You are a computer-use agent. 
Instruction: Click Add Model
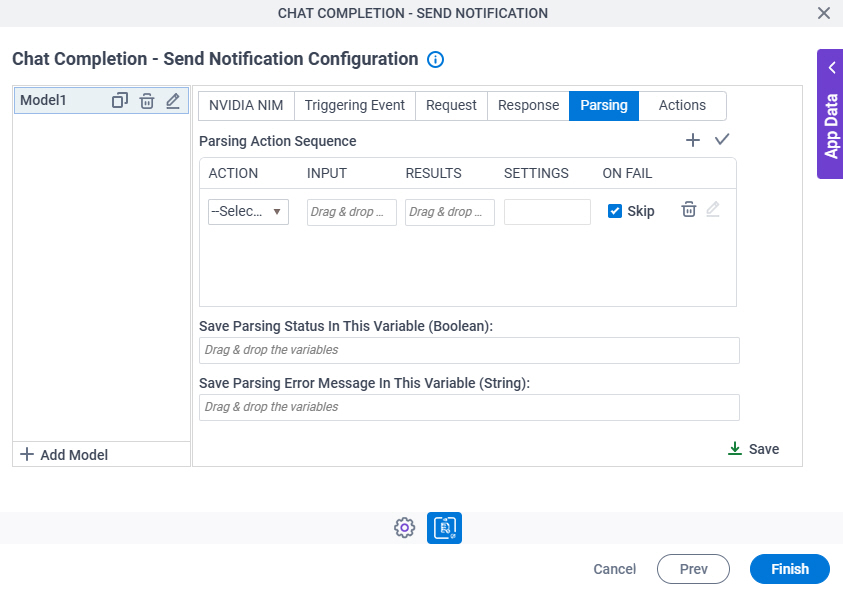coord(64,455)
